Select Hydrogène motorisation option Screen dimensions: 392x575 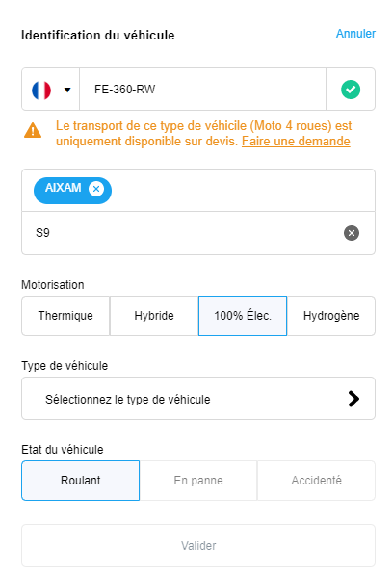(331, 316)
